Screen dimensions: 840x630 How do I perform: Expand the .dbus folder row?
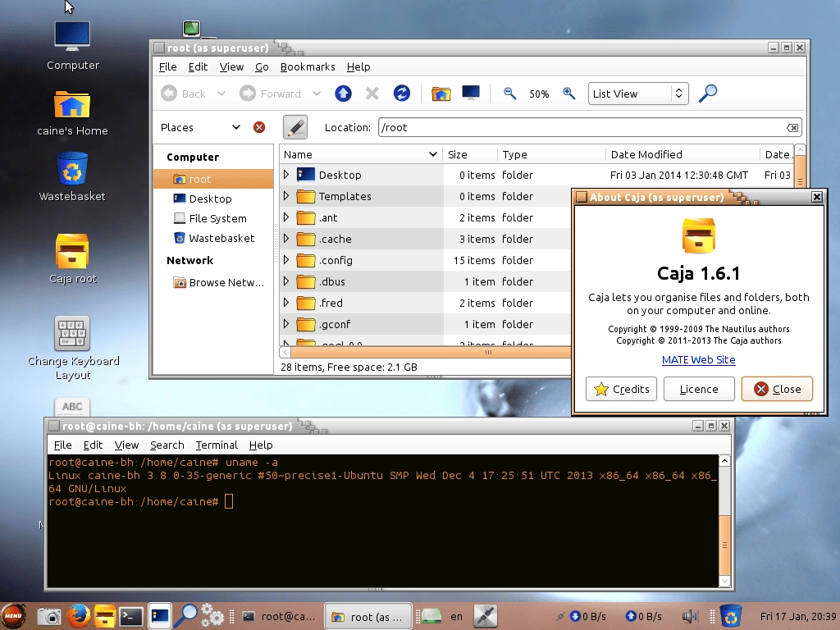[x=286, y=282]
